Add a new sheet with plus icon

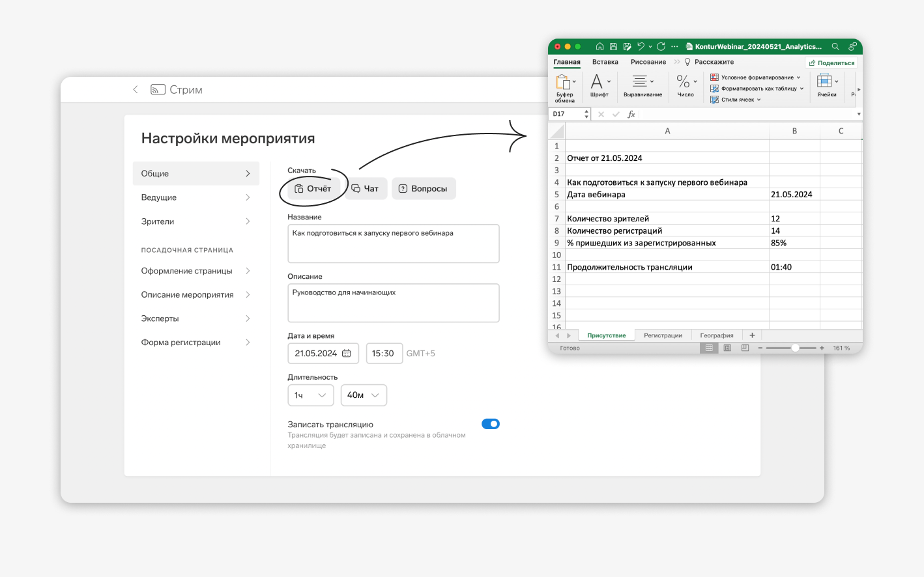[x=752, y=335]
